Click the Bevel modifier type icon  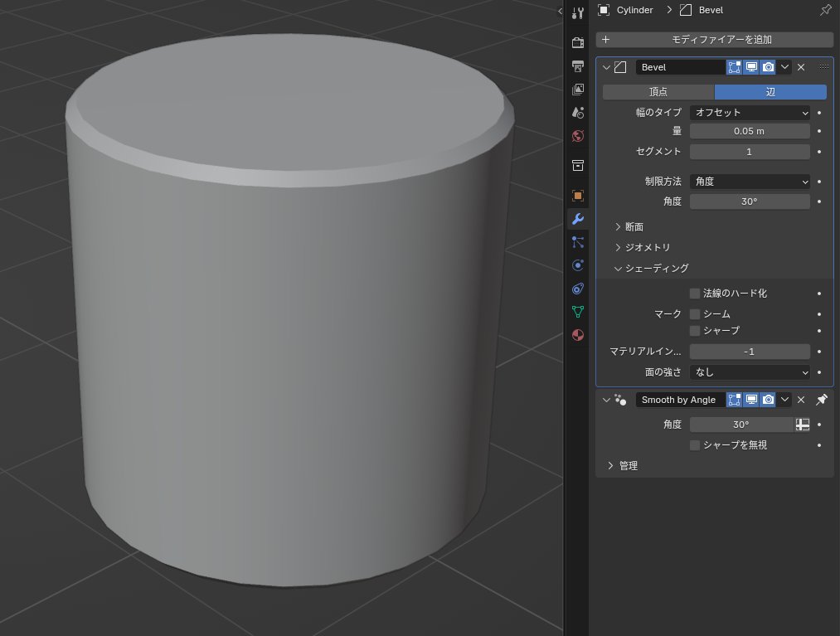(620, 67)
